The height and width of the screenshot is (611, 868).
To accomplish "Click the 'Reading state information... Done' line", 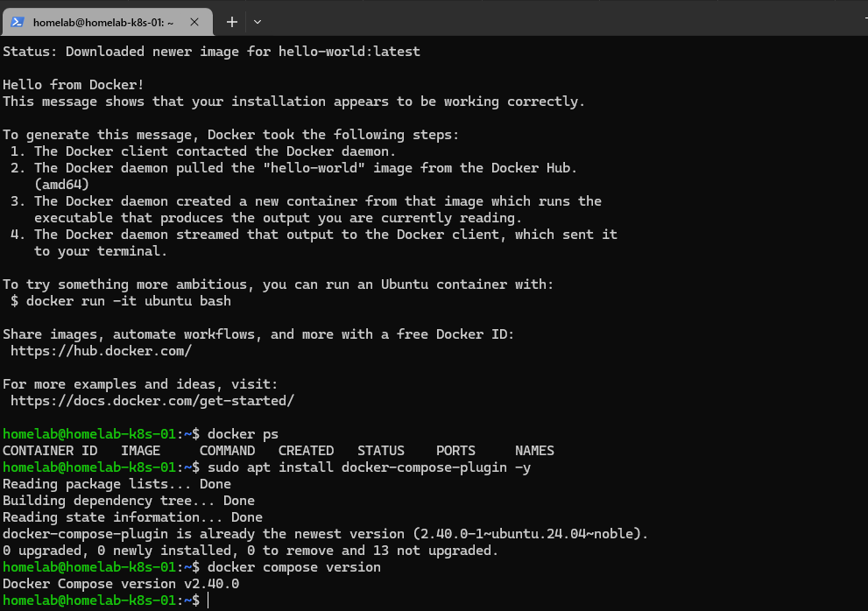I will [133, 517].
